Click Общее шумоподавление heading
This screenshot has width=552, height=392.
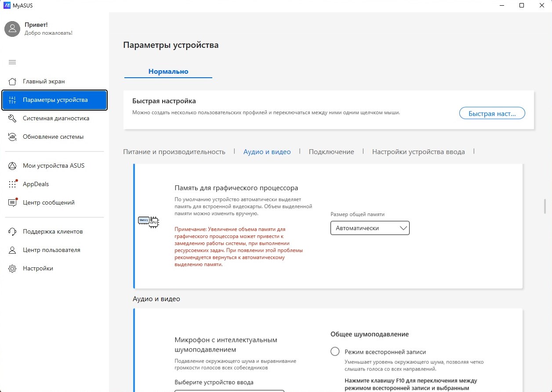point(370,334)
